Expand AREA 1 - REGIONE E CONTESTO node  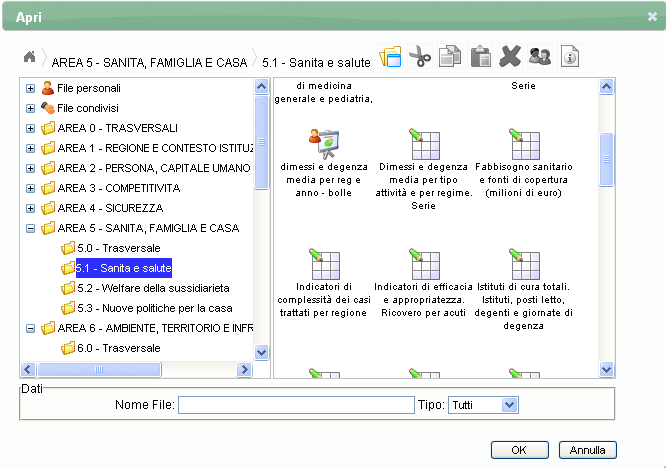pyautogui.click(x=30, y=148)
